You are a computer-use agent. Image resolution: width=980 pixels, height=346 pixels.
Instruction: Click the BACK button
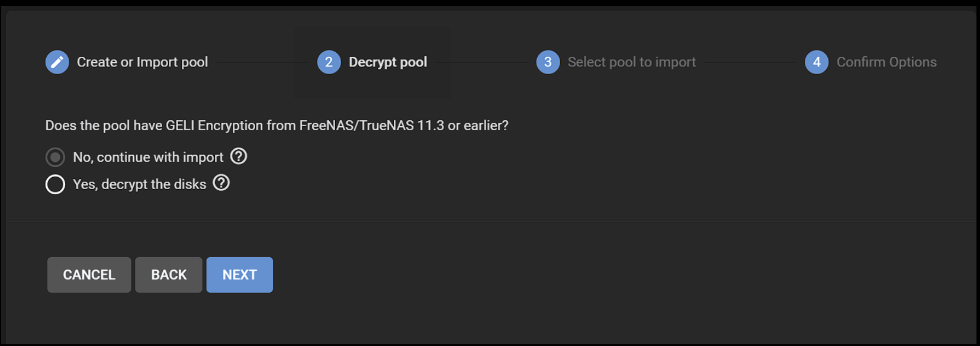169,275
